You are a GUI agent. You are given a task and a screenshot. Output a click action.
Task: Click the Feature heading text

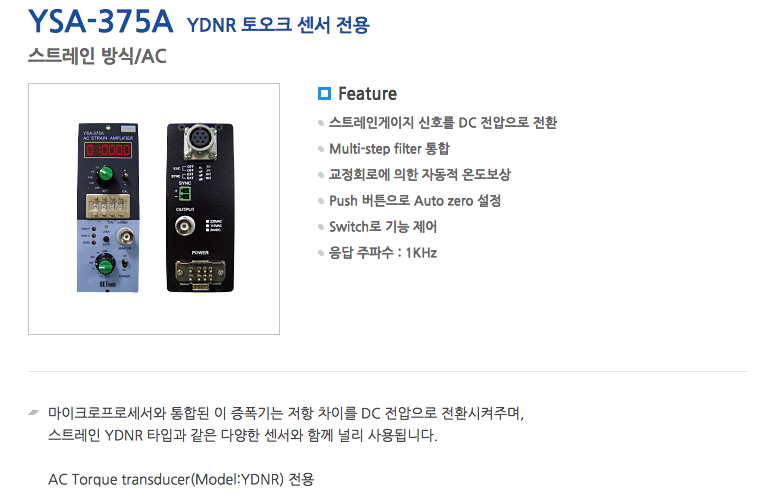pos(367,93)
